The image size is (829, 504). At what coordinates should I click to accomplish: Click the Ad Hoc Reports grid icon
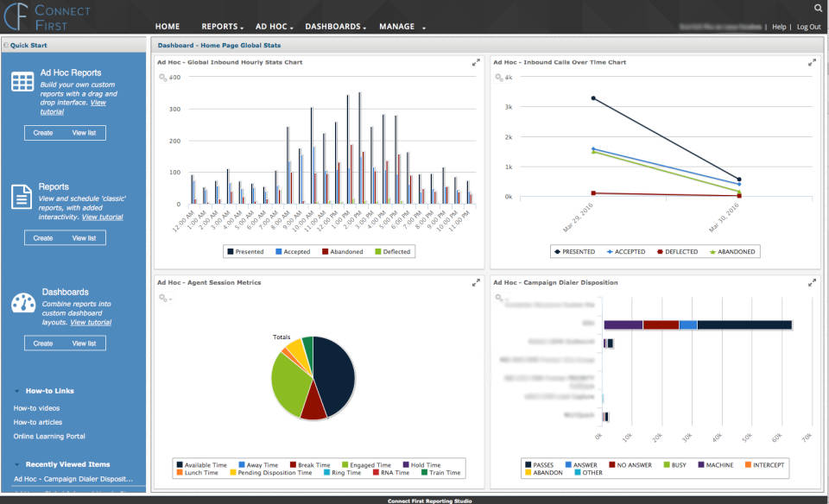click(x=22, y=82)
